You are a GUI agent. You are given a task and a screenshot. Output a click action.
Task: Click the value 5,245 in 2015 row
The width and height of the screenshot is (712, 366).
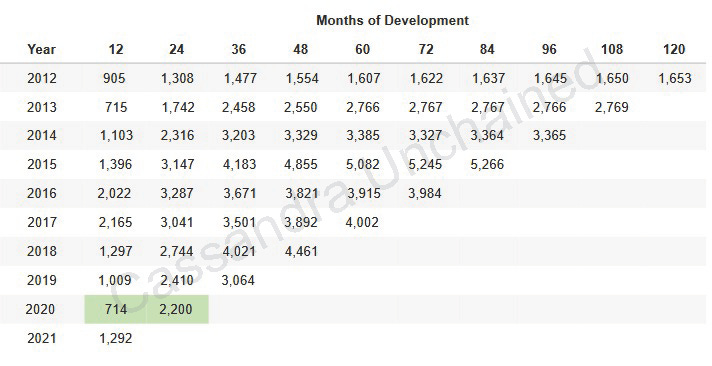pyautogui.click(x=425, y=164)
